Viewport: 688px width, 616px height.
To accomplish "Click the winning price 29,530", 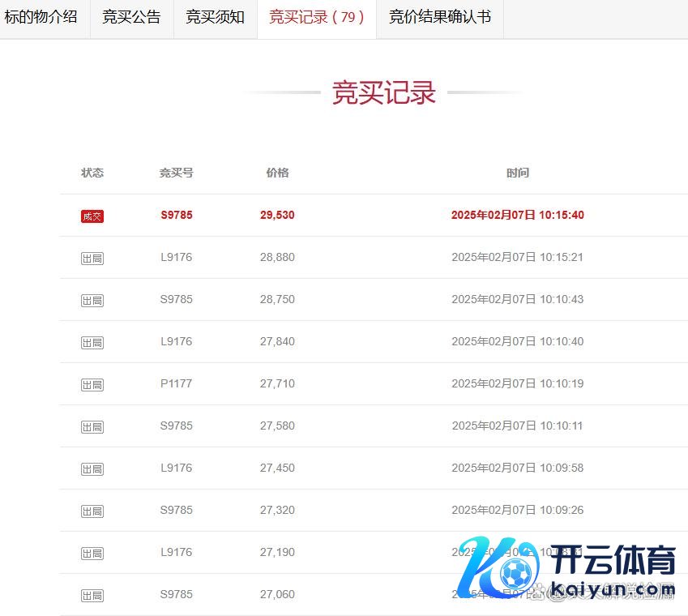I will pos(277,216).
